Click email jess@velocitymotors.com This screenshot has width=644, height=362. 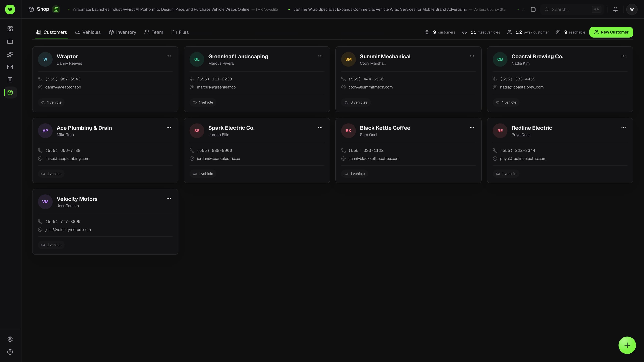(68, 230)
